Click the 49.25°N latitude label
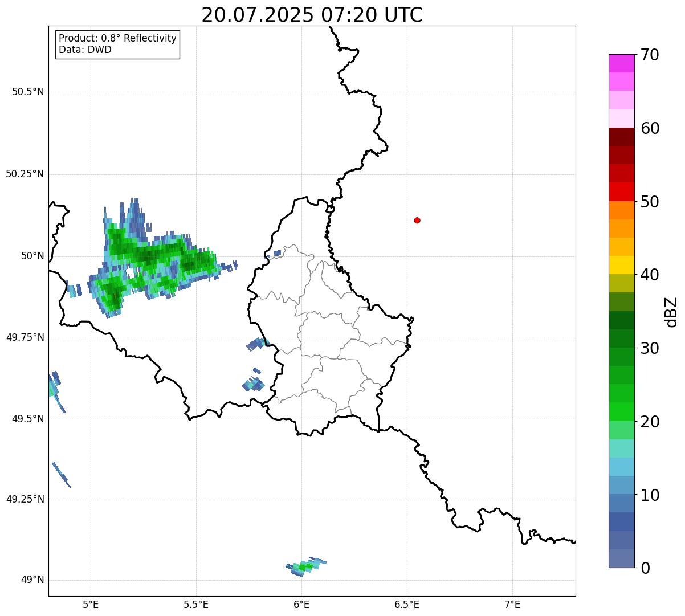The image size is (685, 616). pyautogui.click(x=25, y=499)
